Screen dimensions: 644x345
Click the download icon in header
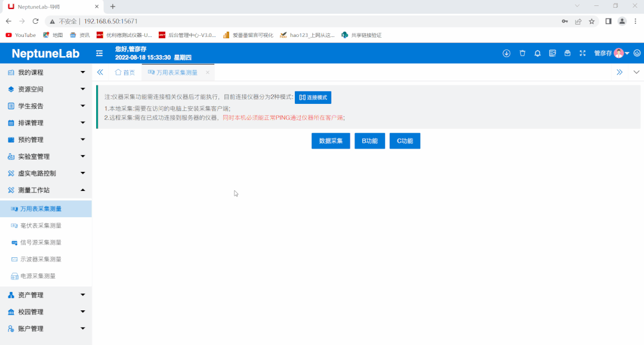click(506, 53)
